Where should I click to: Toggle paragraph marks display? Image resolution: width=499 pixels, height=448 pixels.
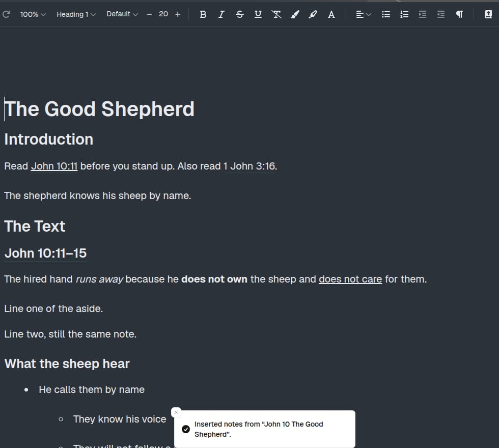coord(459,14)
